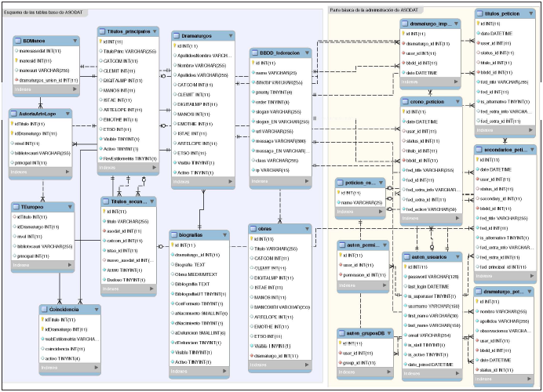Collapse the titulos_peticion table via header arrow

point(532,14)
